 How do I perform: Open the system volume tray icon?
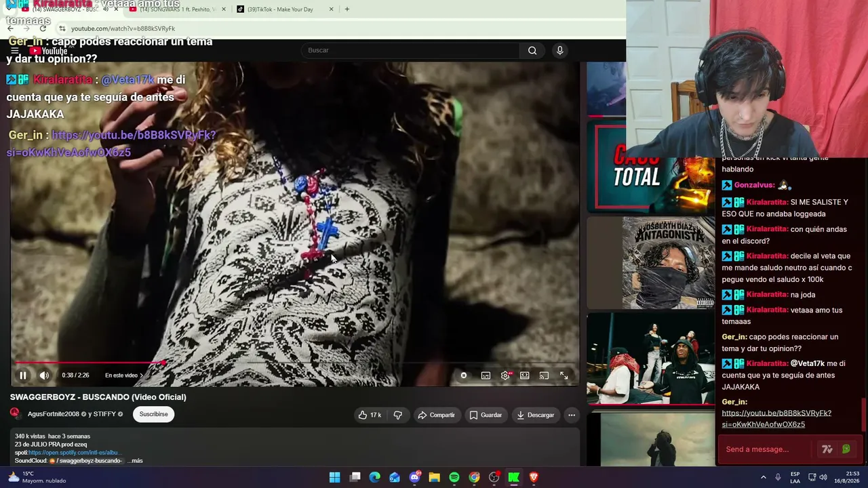(823, 477)
